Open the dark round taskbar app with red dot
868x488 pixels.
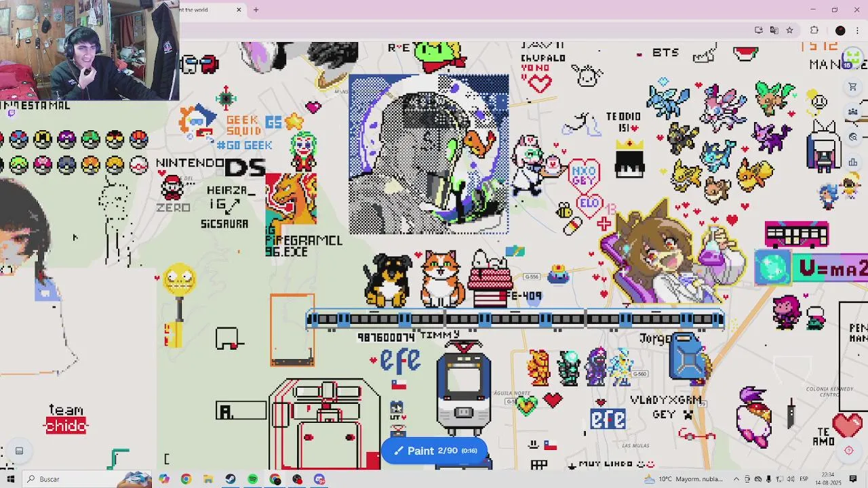[x=297, y=479]
